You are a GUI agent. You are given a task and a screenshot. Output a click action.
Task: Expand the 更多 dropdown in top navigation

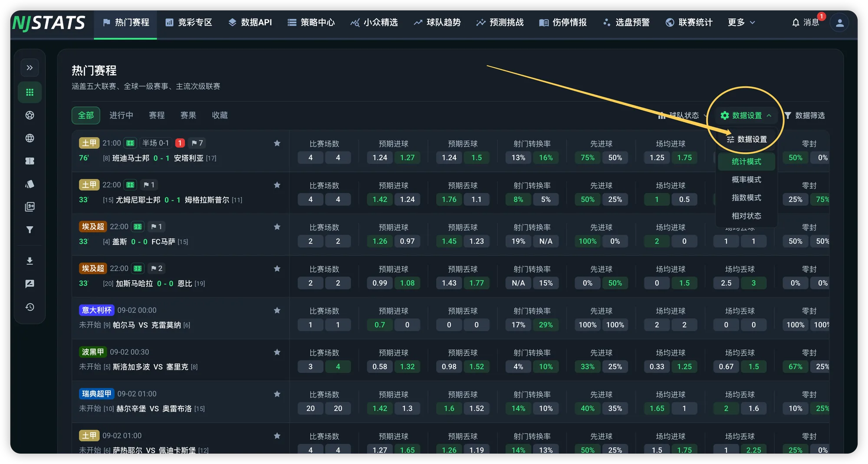click(741, 22)
